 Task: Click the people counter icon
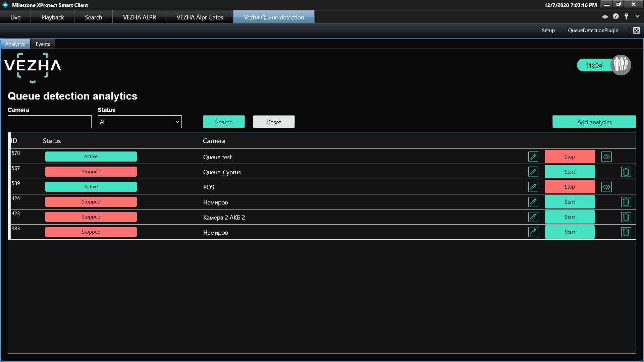pyautogui.click(x=621, y=65)
